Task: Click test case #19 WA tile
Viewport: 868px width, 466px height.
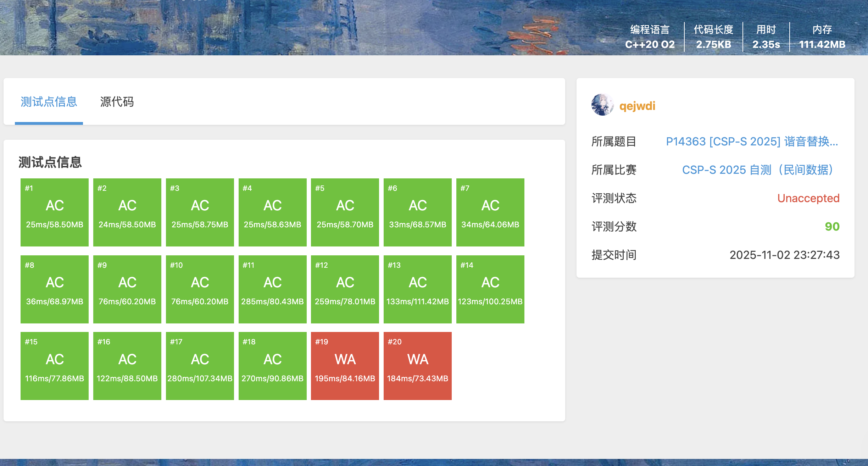Action: pos(345,366)
